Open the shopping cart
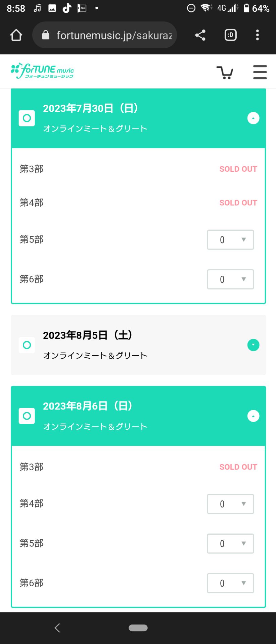 pos(225,72)
